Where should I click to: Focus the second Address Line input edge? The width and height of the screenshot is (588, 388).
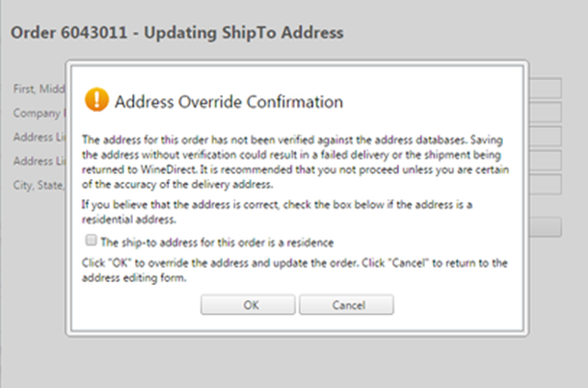(x=546, y=160)
